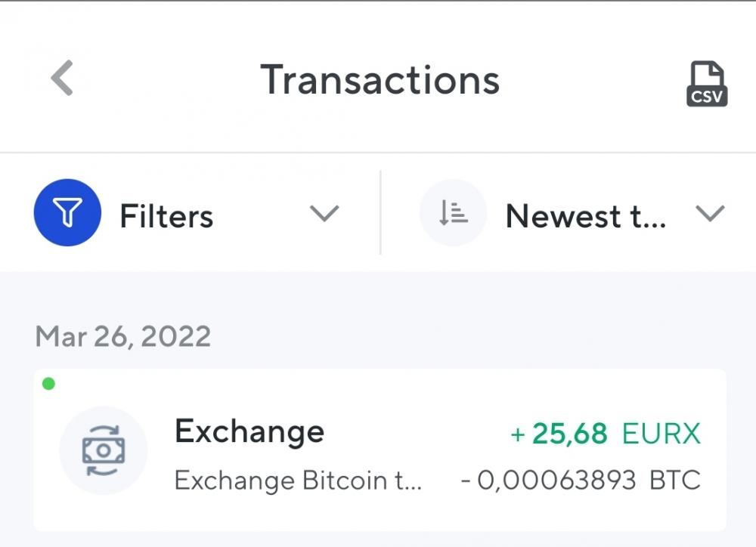Tap the Transactions title

click(380, 80)
